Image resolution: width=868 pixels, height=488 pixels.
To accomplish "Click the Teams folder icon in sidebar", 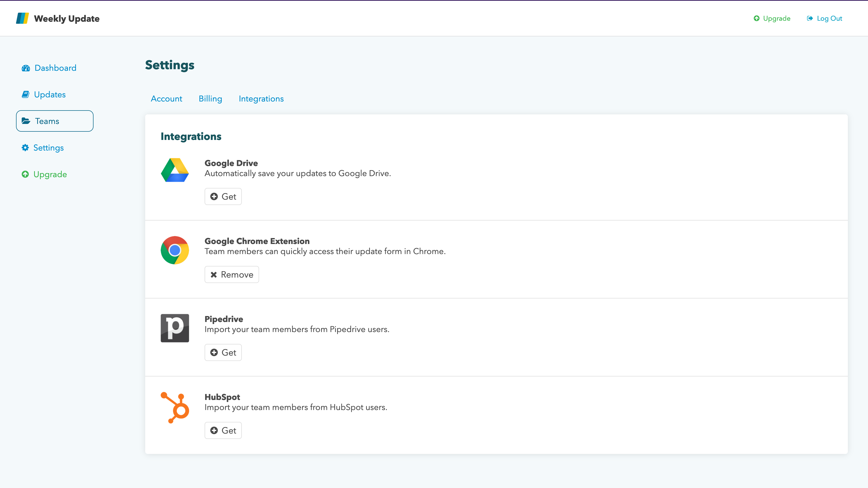I will click(26, 121).
